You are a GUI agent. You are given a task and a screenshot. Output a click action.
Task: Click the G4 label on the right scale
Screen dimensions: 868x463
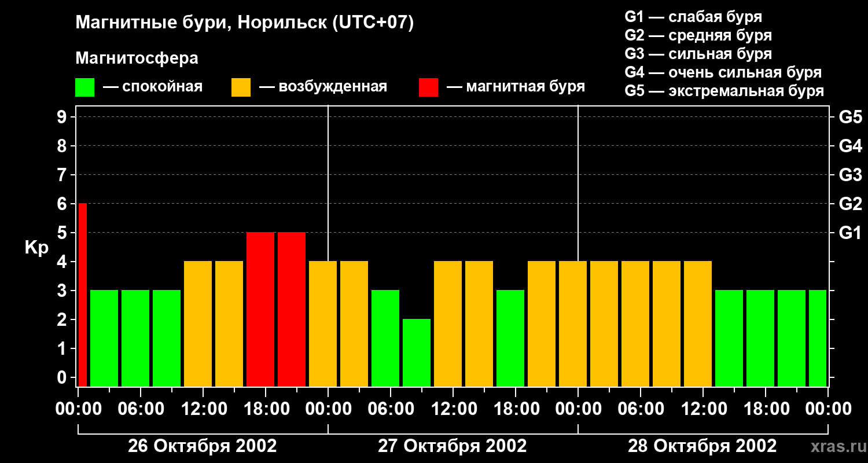pyautogui.click(x=851, y=146)
